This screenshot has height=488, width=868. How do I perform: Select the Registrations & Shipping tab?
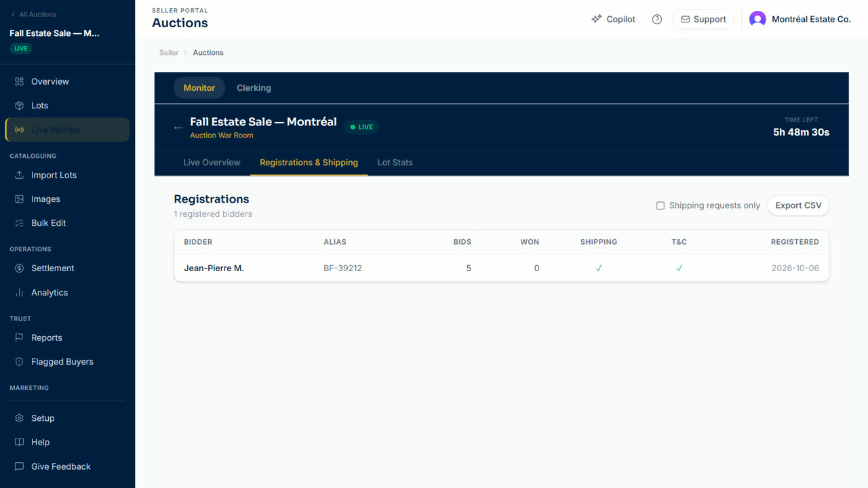tap(309, 163)
